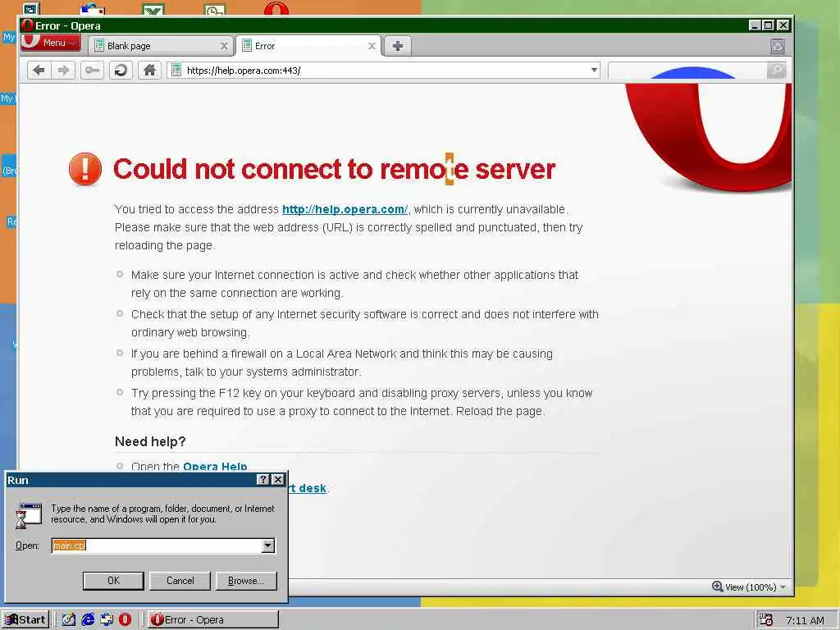Expand the address bar history dropdown
The image size is (840, 630).
(x=594, y=71)
